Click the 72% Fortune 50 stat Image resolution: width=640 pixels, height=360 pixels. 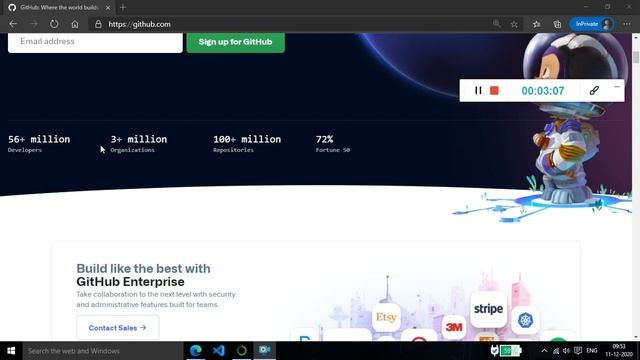pyautogui.click(x=333, y=144)
